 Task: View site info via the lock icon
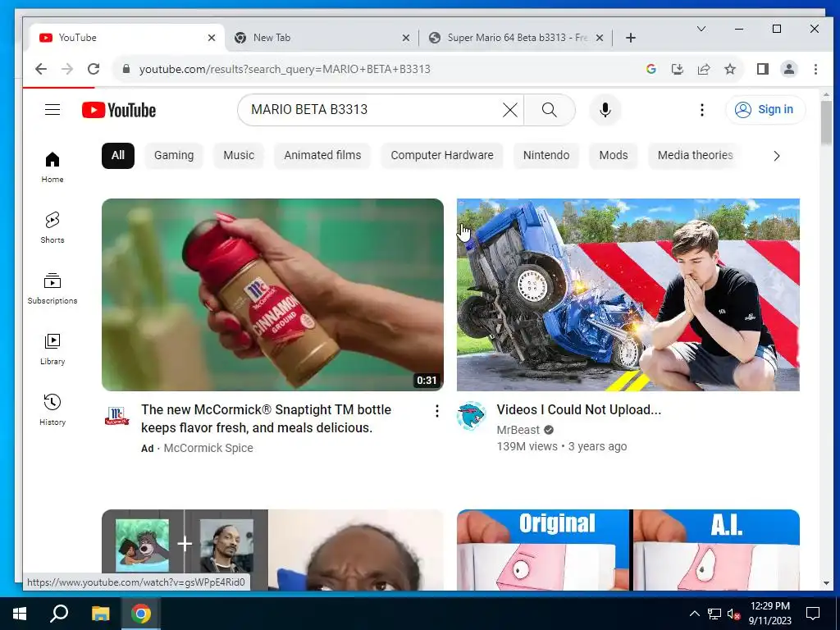126,69
